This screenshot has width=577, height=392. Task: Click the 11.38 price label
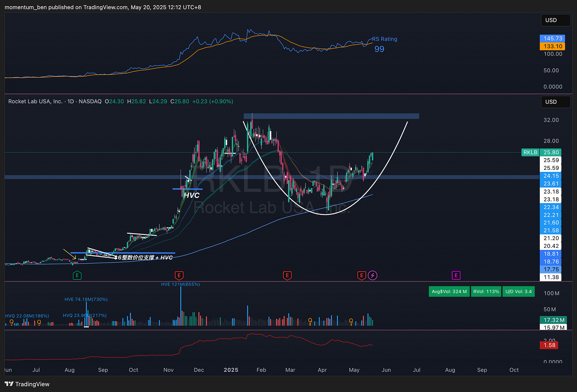[551, 277]
